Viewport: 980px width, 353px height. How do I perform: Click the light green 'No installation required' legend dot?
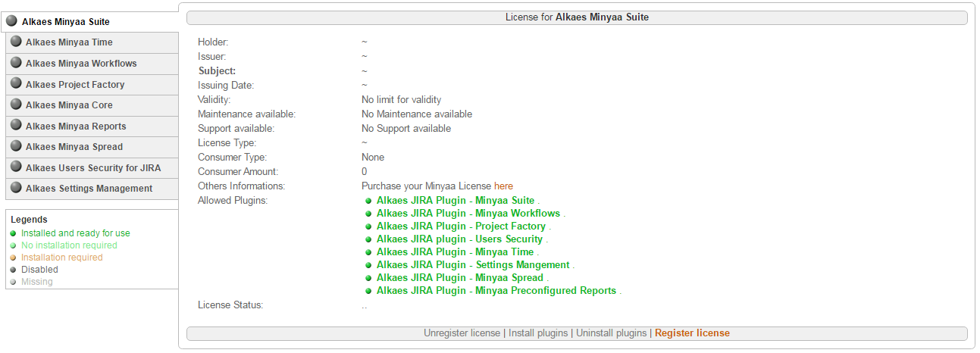point(14,246)
